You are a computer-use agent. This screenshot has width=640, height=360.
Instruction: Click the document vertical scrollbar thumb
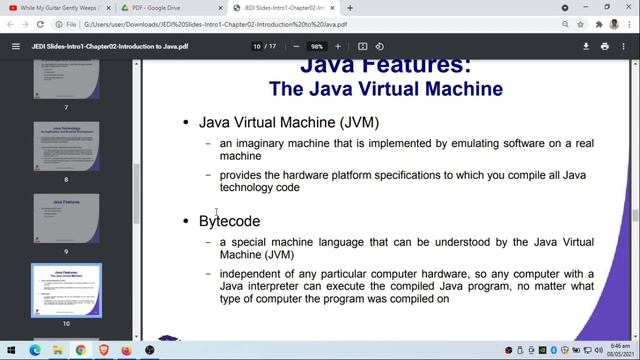pyautogui.click(x=635, y=215)
